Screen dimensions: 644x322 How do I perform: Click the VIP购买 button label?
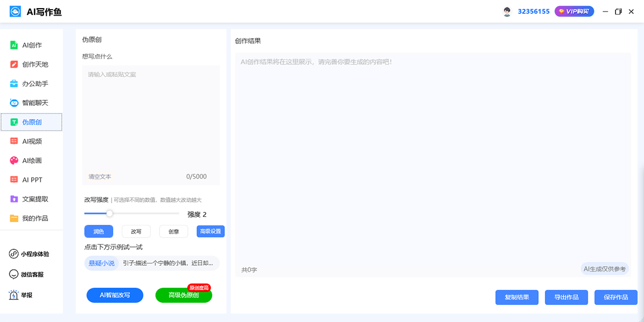[579, 11]
